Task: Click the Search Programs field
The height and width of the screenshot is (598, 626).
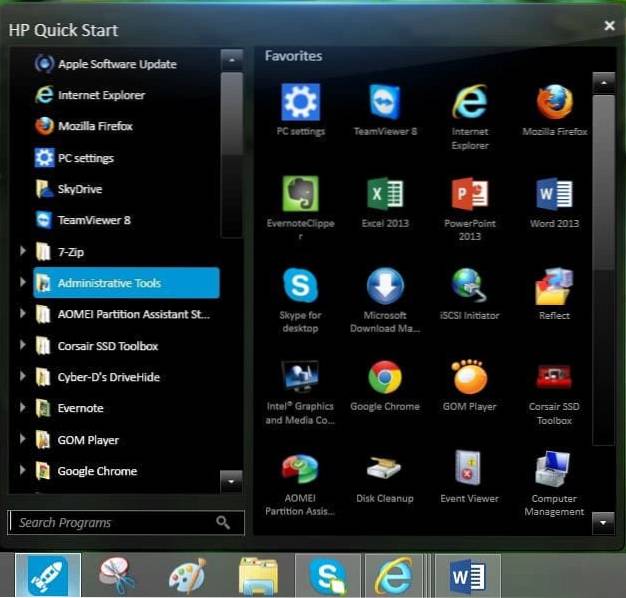Action: [112, 522]
